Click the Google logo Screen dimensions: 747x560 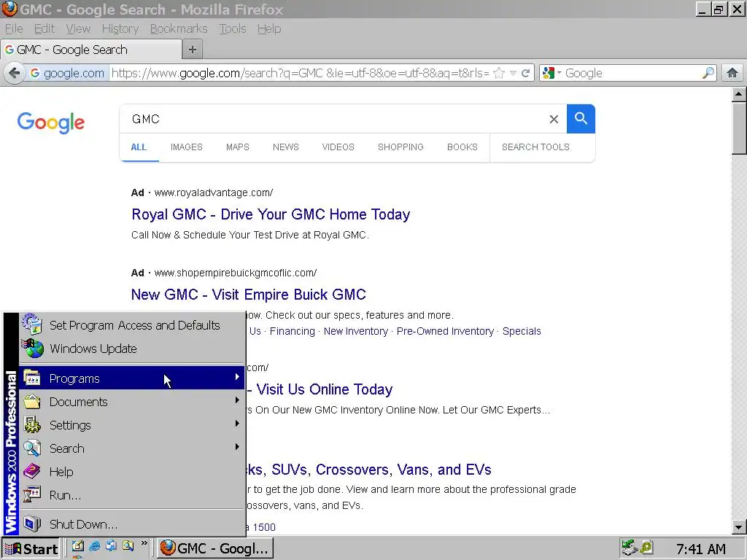(x=51, y=122)
